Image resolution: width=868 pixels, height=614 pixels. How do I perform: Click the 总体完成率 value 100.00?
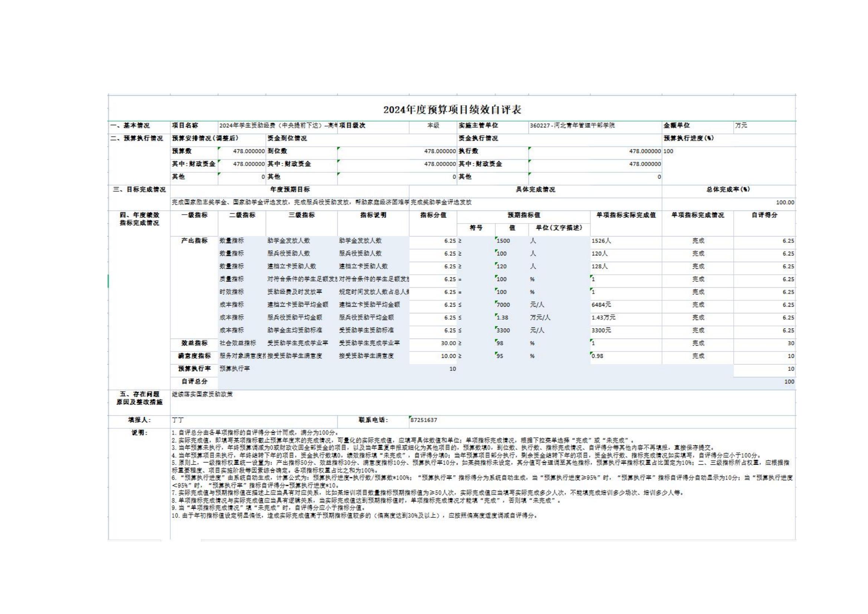[x=785, y=203]
